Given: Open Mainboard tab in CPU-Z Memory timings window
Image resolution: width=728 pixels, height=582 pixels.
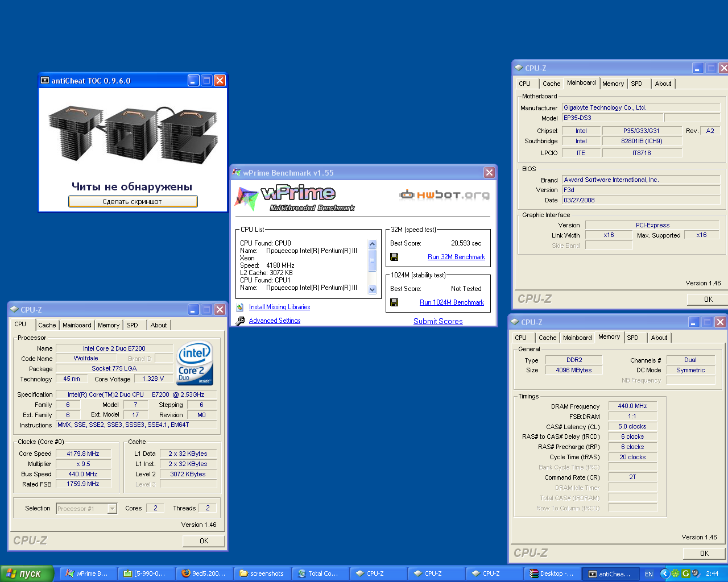Looking at the screenshot, I should tap(577, 338).
